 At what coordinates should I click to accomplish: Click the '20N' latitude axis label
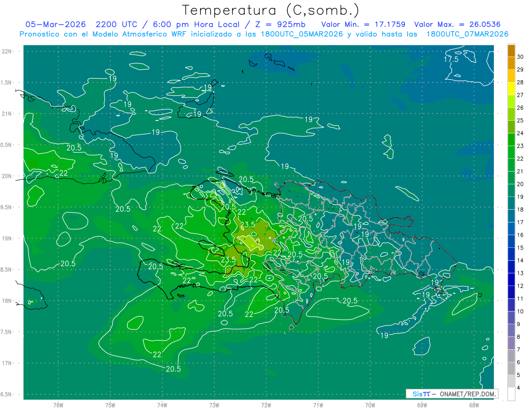(x=7, y=176)
